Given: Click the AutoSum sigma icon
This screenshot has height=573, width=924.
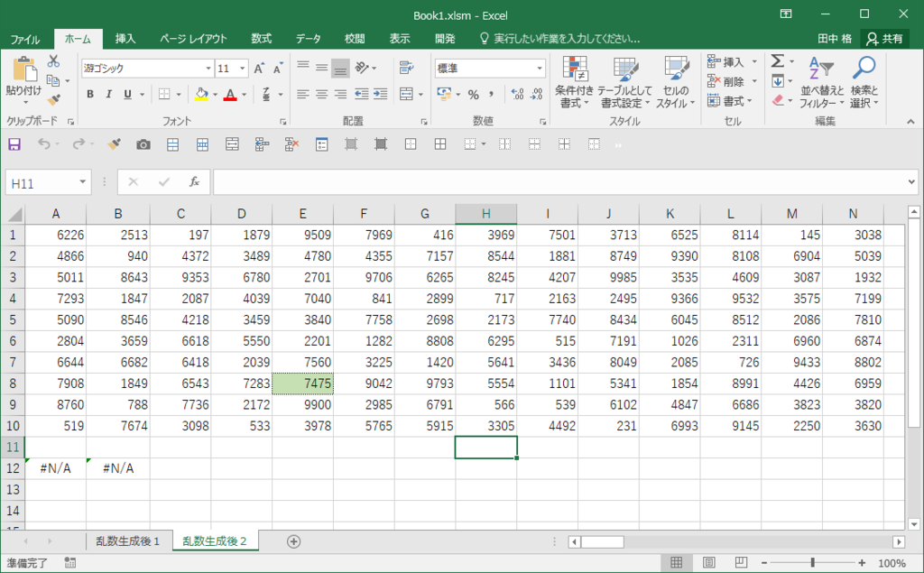Looking at the screenshot, I should 778,61.
